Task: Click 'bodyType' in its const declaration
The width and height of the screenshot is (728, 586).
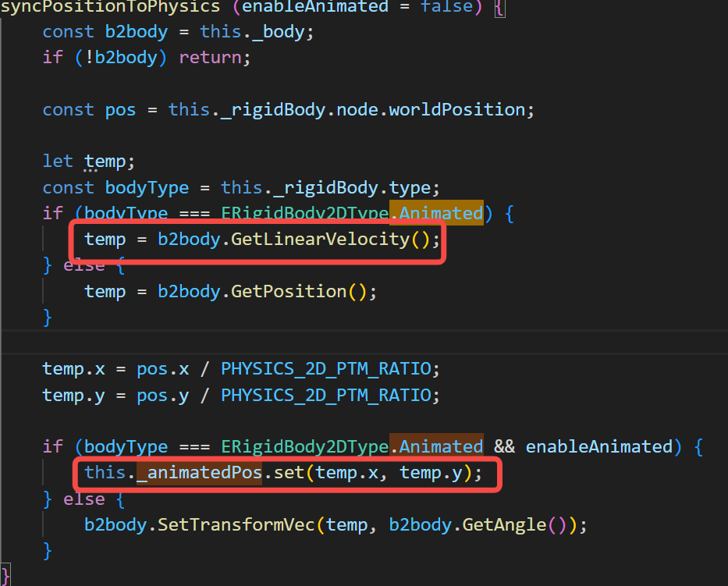Action: pos(147,188)
